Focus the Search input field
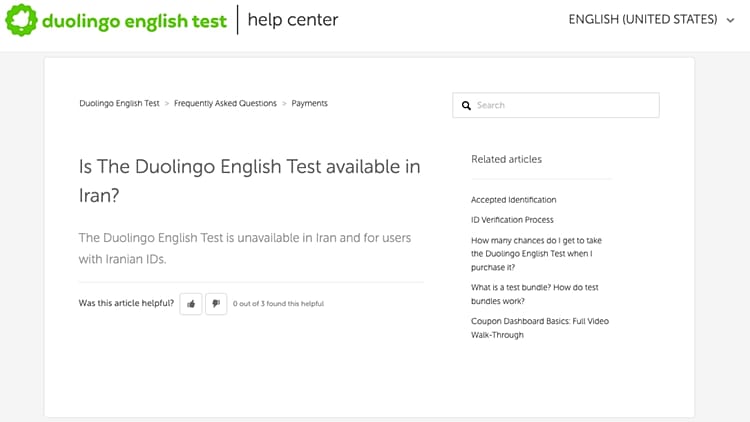Viewport: 750px width, 422px height. (x=556, y=105)
